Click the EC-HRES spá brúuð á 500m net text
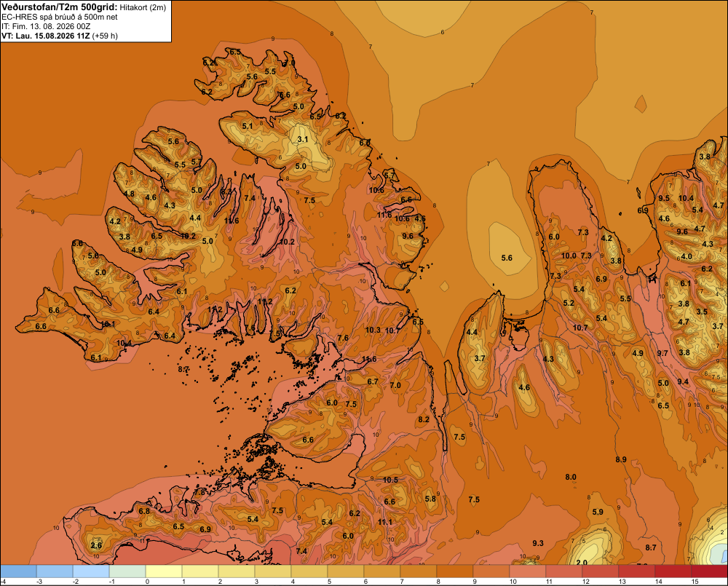 click(x=60, y=17)
